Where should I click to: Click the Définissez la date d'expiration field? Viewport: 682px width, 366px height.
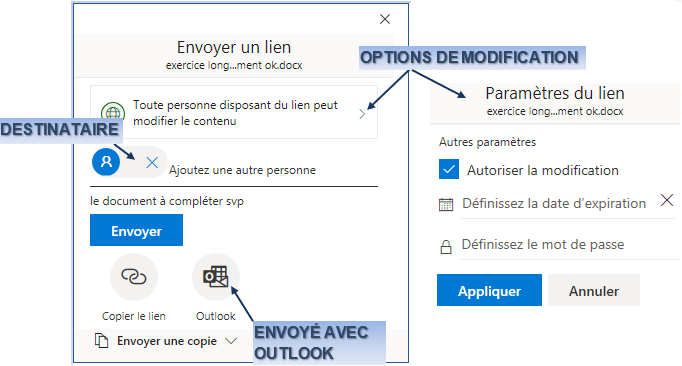pos(559,204)
